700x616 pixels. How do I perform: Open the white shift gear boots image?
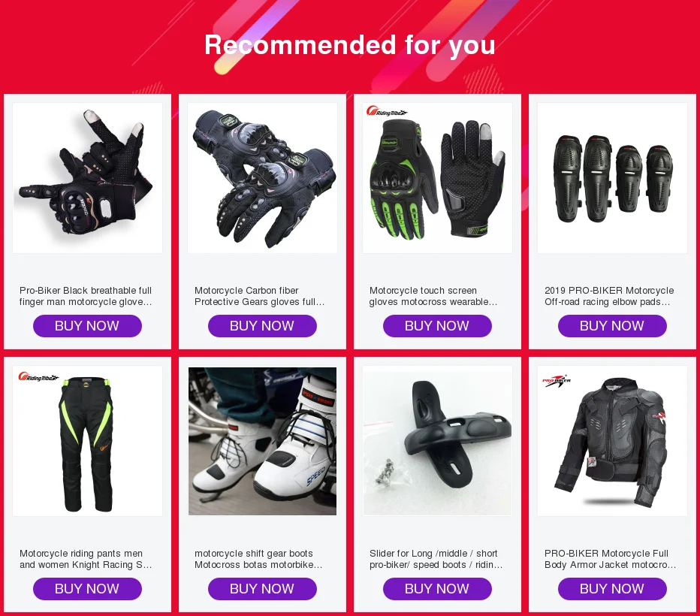coord(263,441)
